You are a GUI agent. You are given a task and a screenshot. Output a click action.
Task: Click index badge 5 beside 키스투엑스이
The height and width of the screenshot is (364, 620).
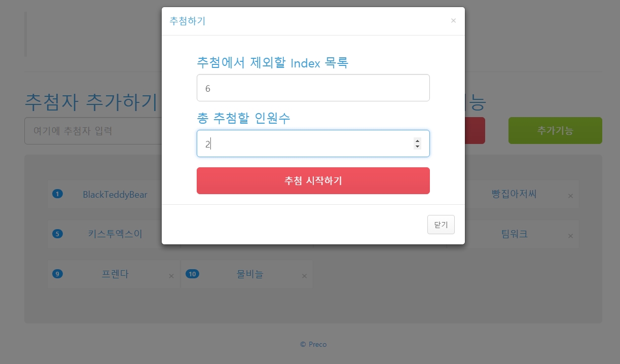57,234
